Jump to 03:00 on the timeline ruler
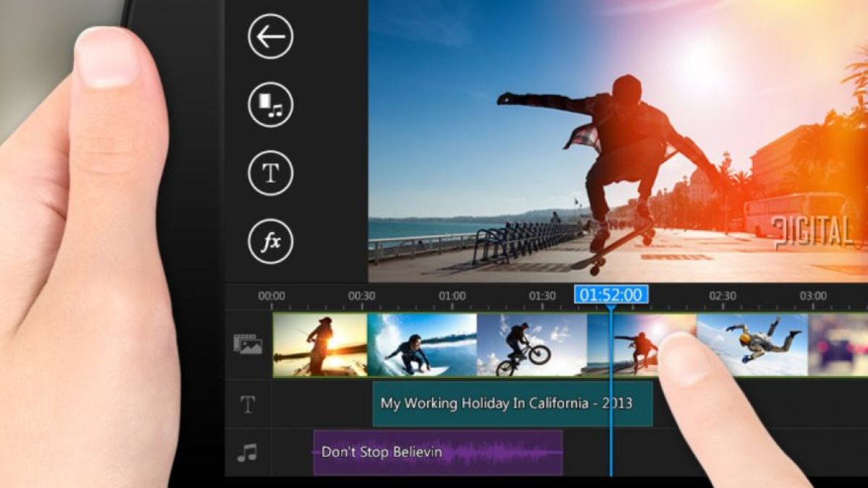This screenshot has width=868, height=488. [812, 296]
